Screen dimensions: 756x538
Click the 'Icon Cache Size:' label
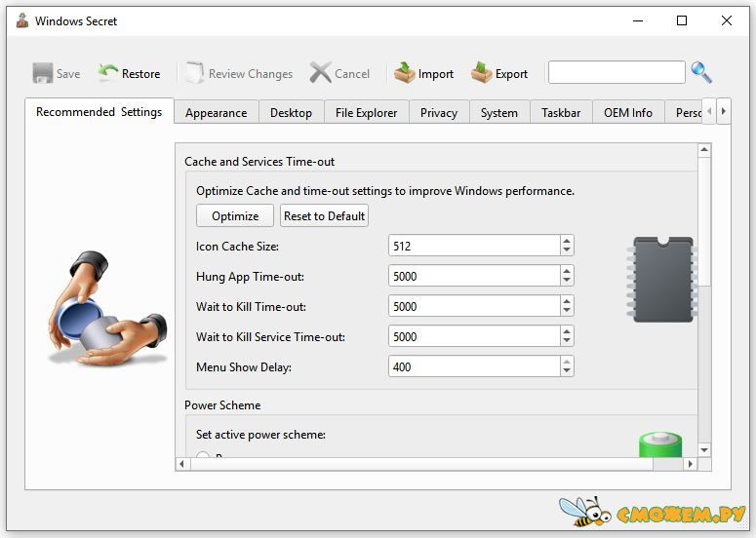click(238, 247)
